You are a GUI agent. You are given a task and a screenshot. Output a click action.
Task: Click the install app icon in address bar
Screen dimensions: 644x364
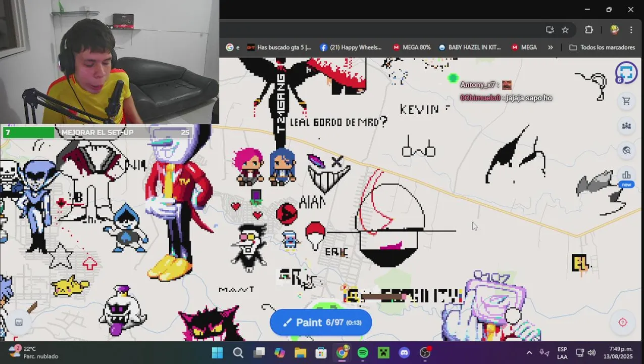pos(550,30)
